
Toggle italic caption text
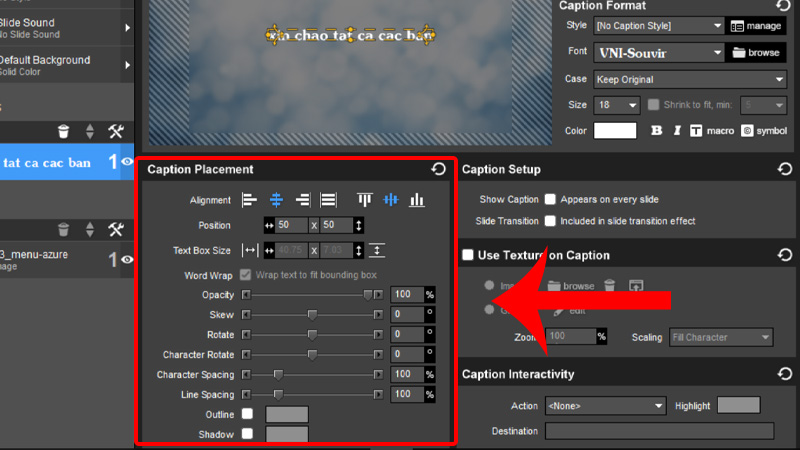tap(677, 131)
